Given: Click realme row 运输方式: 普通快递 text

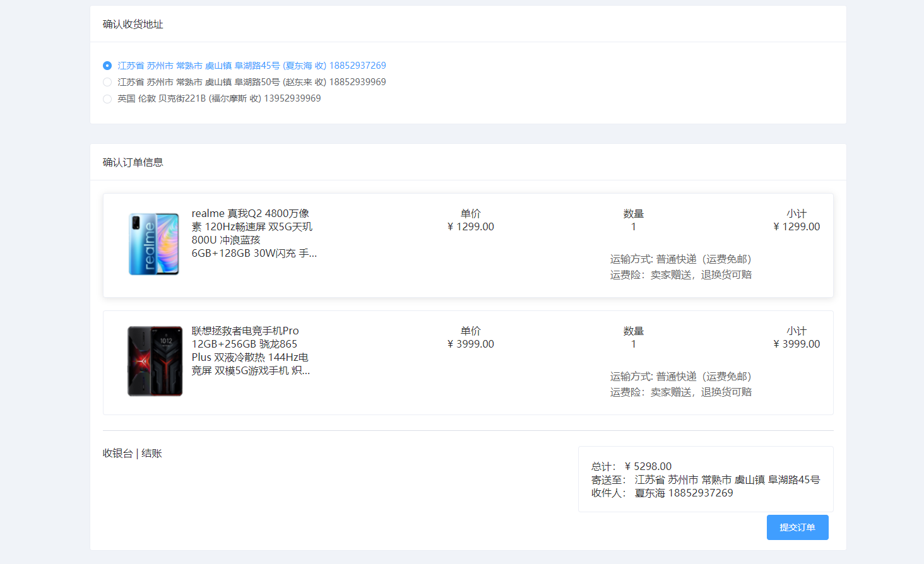Looking at the screenshot, I should 681,259.
